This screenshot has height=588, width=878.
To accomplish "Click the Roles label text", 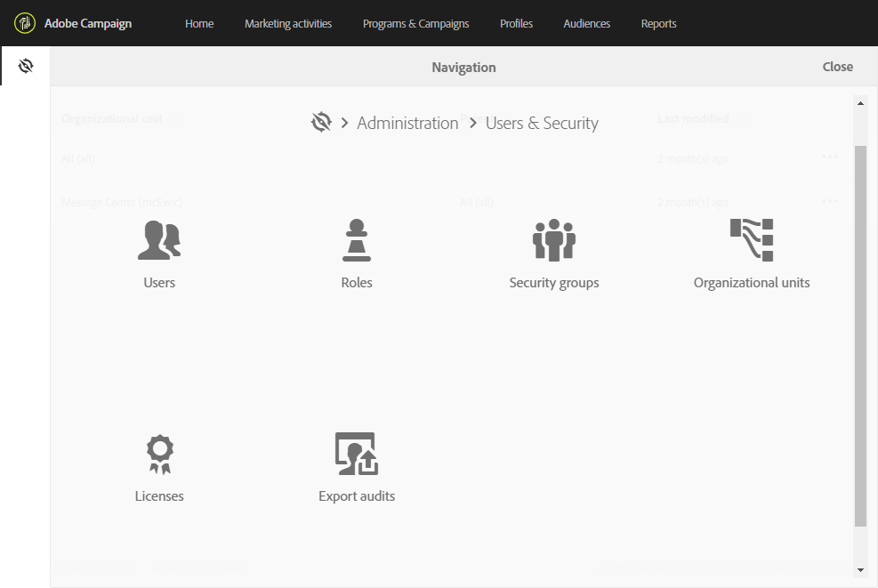I will coord(357,282).
